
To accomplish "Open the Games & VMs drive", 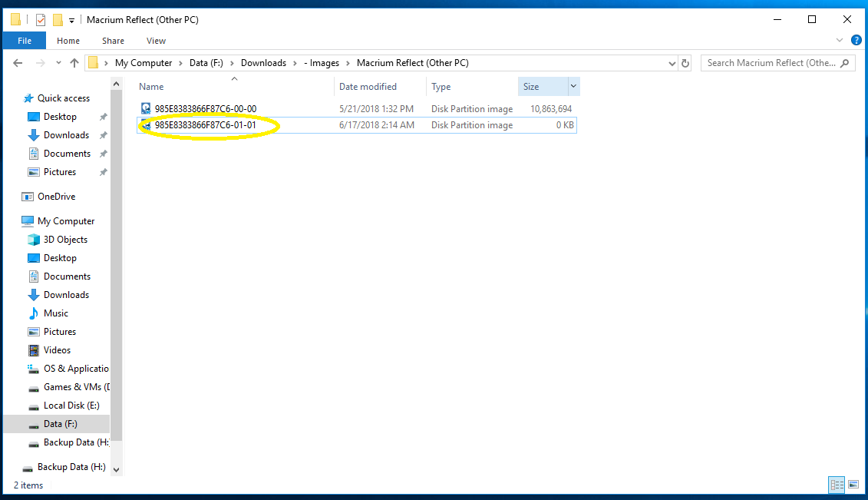I will click(x=77, y=387).
